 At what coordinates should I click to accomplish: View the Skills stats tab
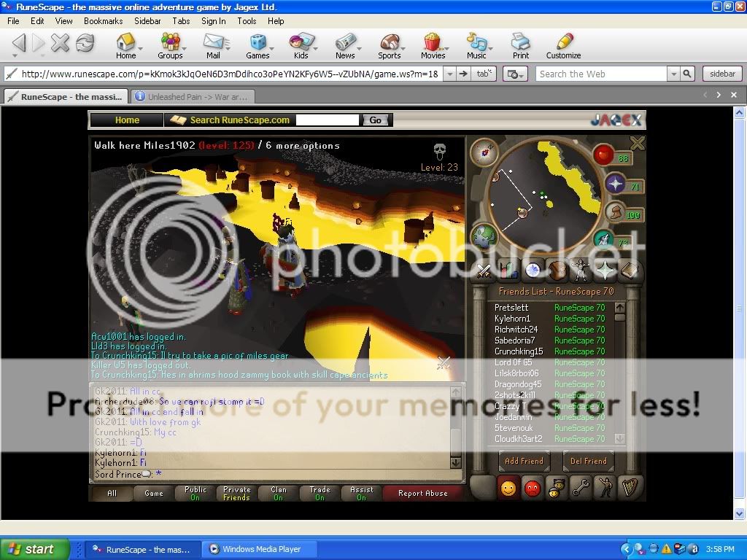[508, 270]
